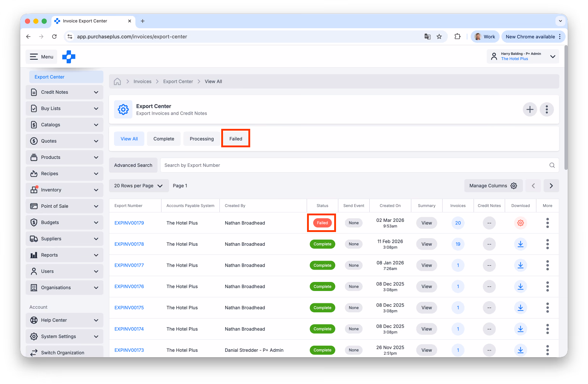This screenshot has width=588, height=384.
Task: Click the New Chrome available button
Action: [533, 37]
